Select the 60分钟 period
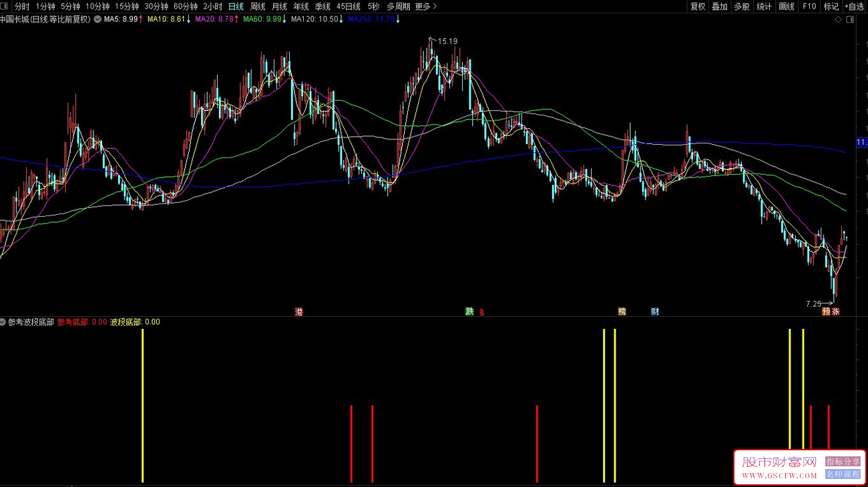 pos(186,7)
